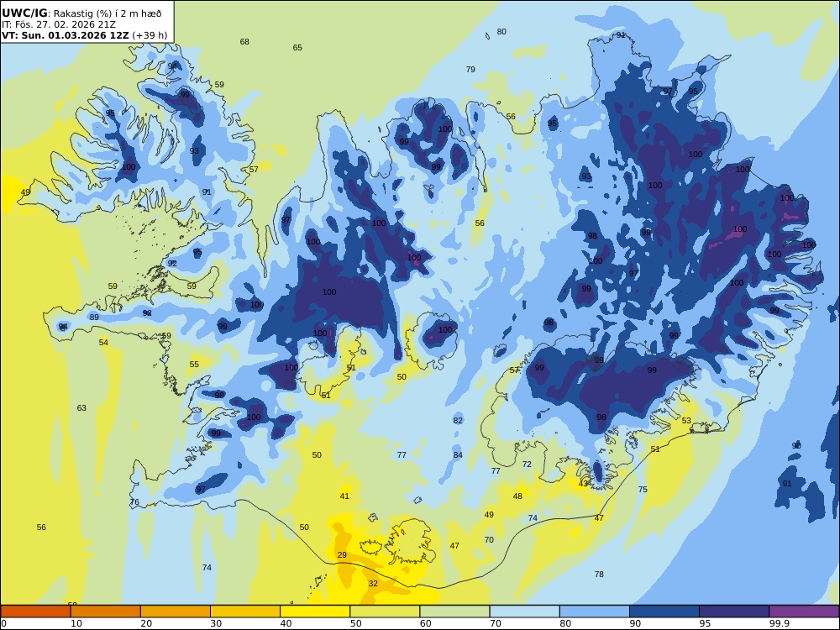Click the humidity value '80' on the map
Image resolution: width=840 pixels, height=630 pixels.
[x=501, y=32]
